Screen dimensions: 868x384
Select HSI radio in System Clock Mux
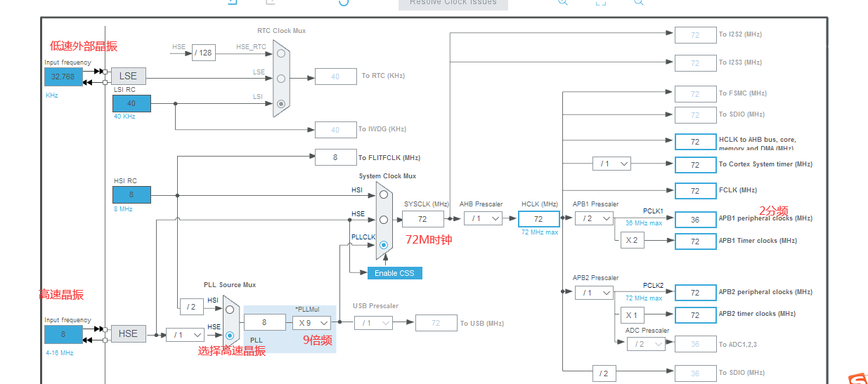coord(384,194)
